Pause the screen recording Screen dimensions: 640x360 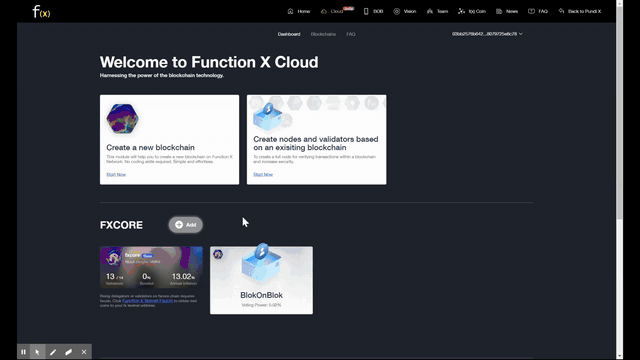pos(23,352)
